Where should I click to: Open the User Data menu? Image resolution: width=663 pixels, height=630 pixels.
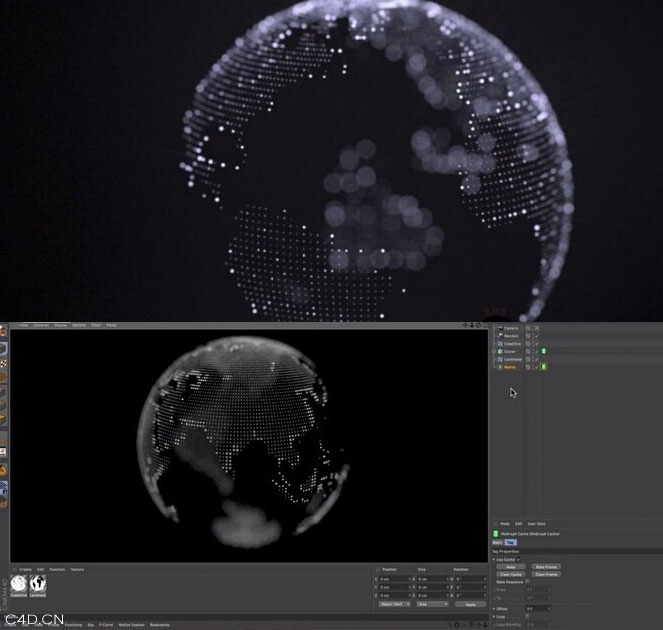(x=536, y=524)
